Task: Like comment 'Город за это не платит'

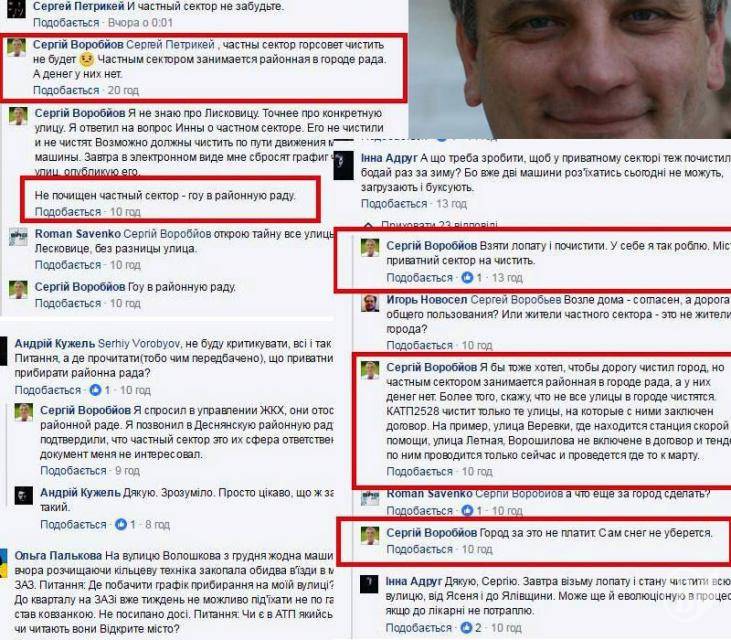Action: tap(420, 549)
